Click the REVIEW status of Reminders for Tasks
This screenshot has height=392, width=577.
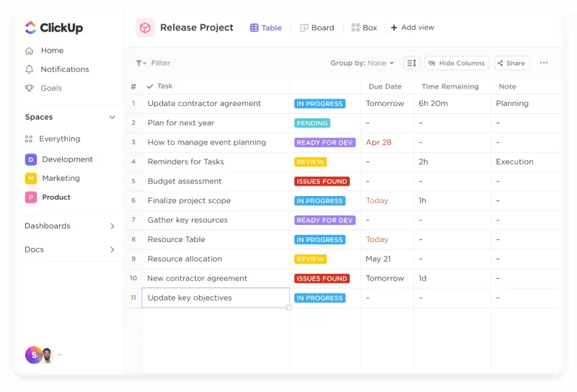click(x=310, y=162)
